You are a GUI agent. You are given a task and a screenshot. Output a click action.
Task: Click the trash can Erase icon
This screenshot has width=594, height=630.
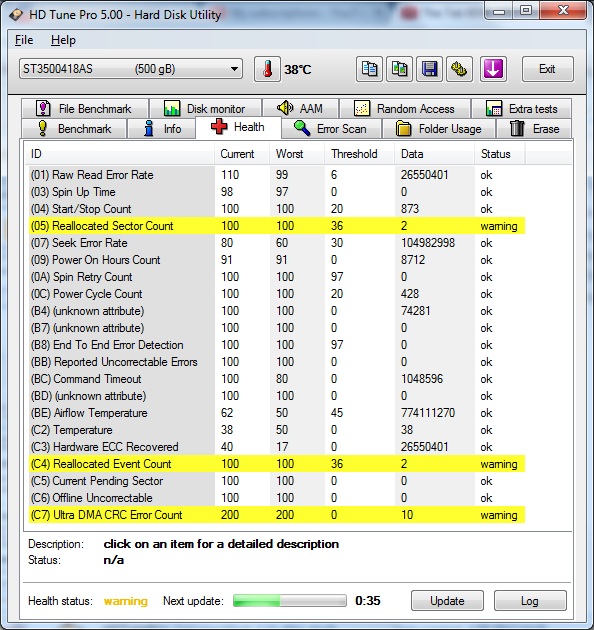517,129
